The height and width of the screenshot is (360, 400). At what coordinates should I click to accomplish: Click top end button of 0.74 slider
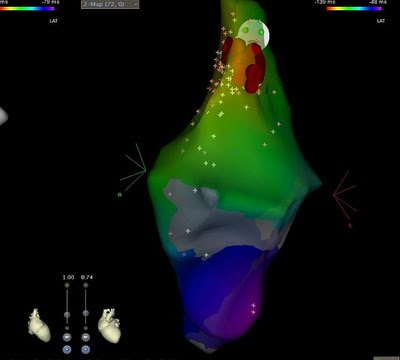(86, 285)
